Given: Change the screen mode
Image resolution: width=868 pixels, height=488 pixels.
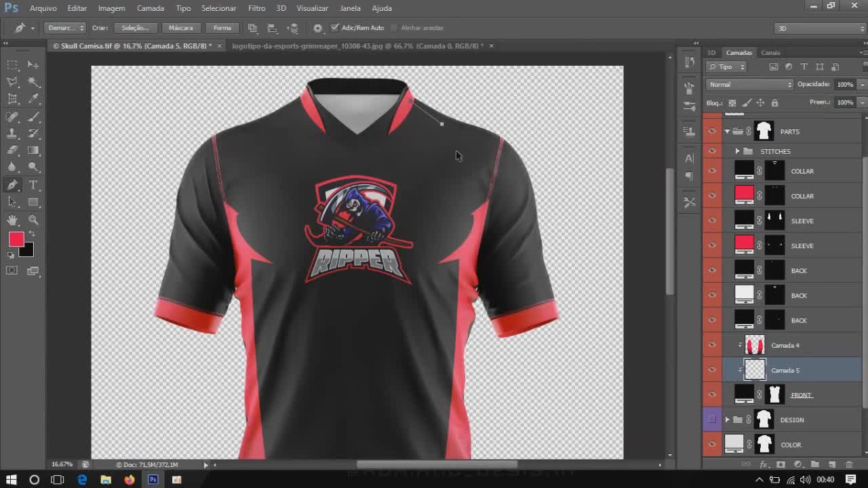Looking at the screenshot, I should (x=33, y=270).
